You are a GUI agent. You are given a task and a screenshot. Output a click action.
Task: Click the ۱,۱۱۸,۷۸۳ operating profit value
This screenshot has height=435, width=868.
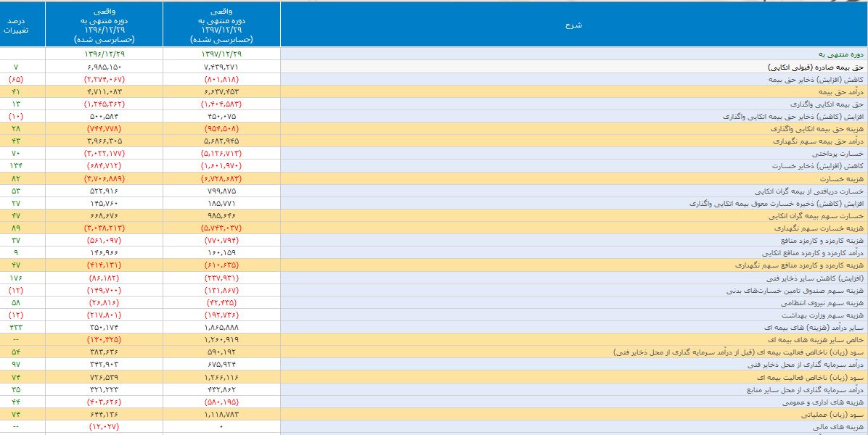click(221, 414)
